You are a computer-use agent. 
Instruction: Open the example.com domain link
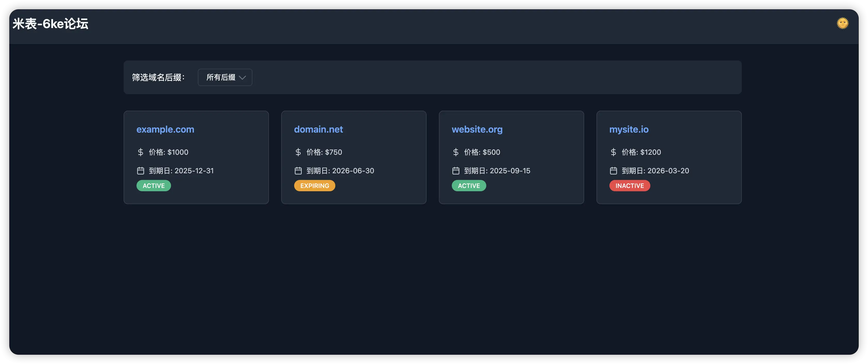[165, 129]
